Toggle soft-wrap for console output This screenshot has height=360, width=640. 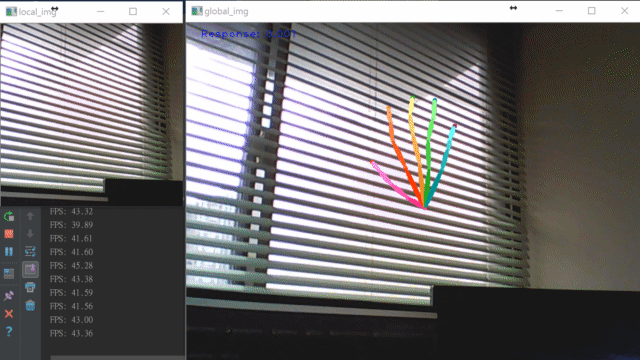pos(30,251)
